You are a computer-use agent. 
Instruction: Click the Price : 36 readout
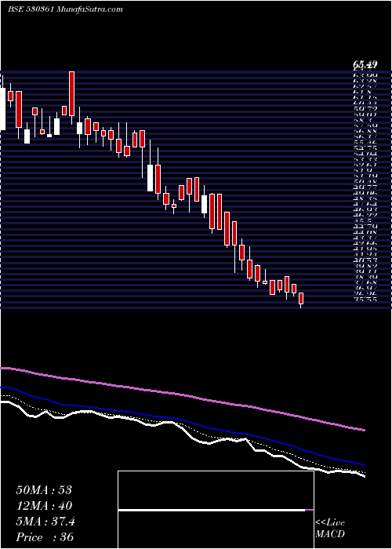(45, 537)
